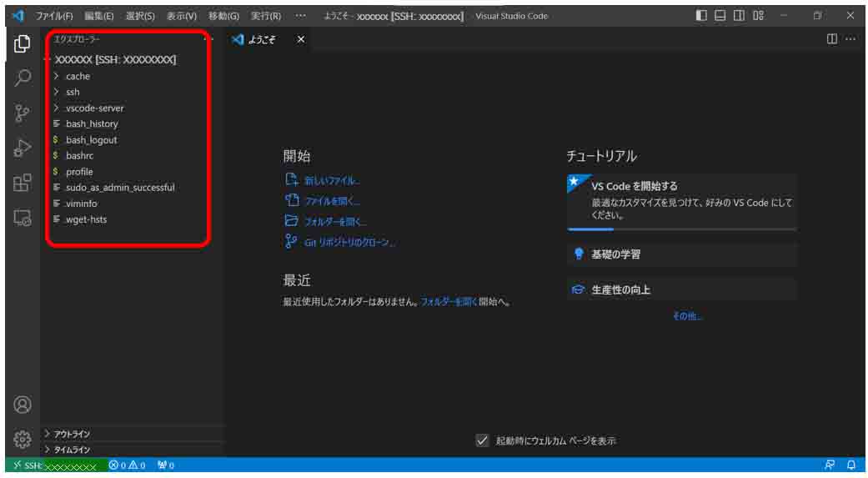Open the Source Control view
Screen dimensions: 868x478
[23, 113]
